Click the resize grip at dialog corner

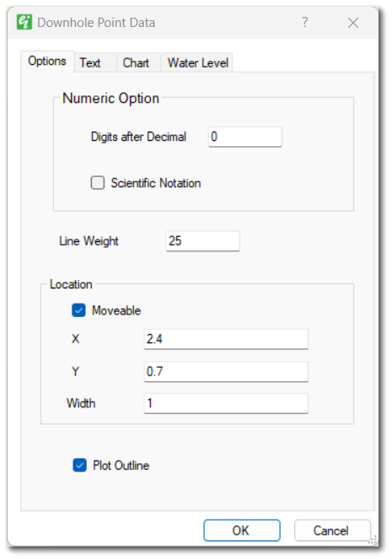pos(373,540)
